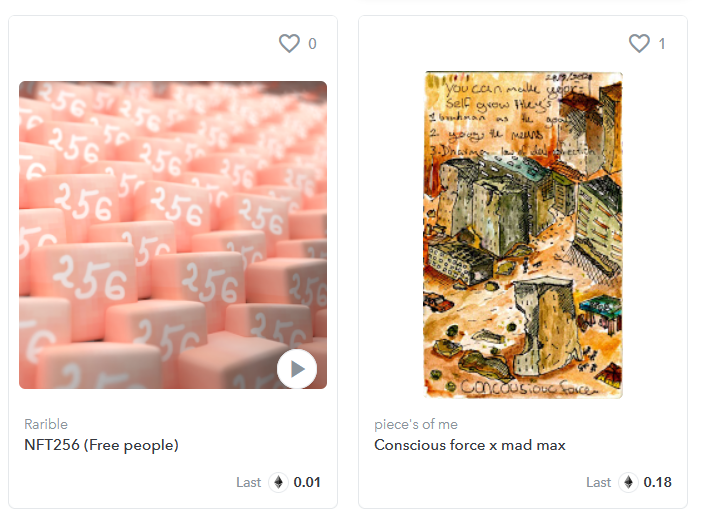
Task: Click the like count 0 on NFT256
Action: (x=312, y=44)
